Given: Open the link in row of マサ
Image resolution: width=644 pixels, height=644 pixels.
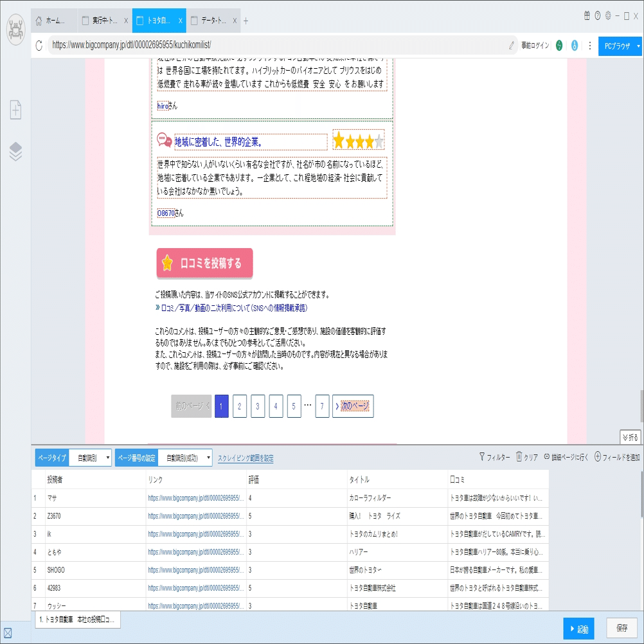Looking at the screenshot, I should [x=196, y=498].
